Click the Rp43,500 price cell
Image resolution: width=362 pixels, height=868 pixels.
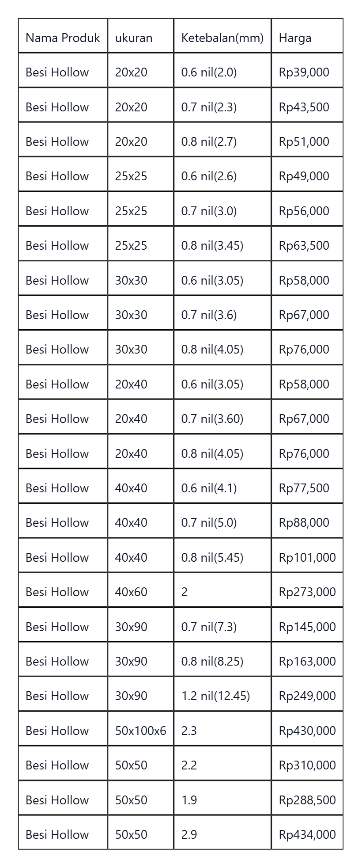coord(307,105)
